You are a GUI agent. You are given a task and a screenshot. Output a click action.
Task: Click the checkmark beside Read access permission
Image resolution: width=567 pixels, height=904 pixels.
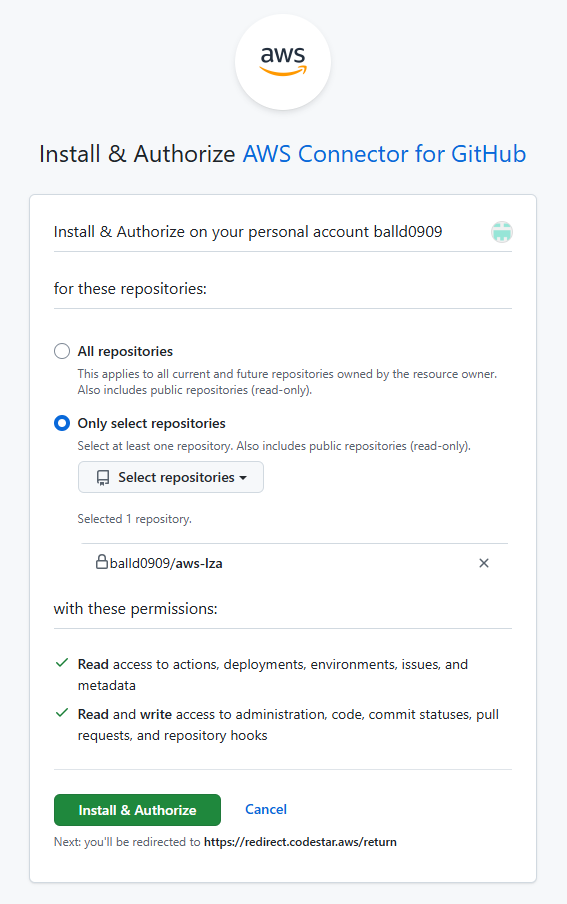(62, 663)
